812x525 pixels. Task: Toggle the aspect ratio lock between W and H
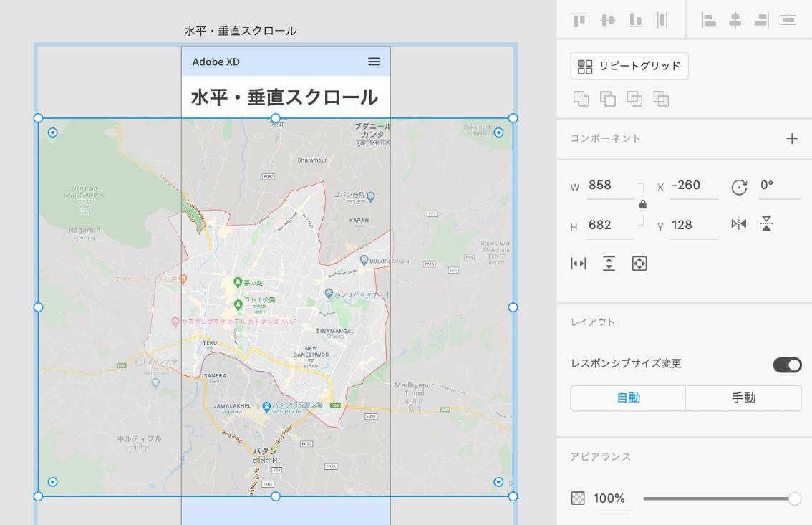click(642, 204)
